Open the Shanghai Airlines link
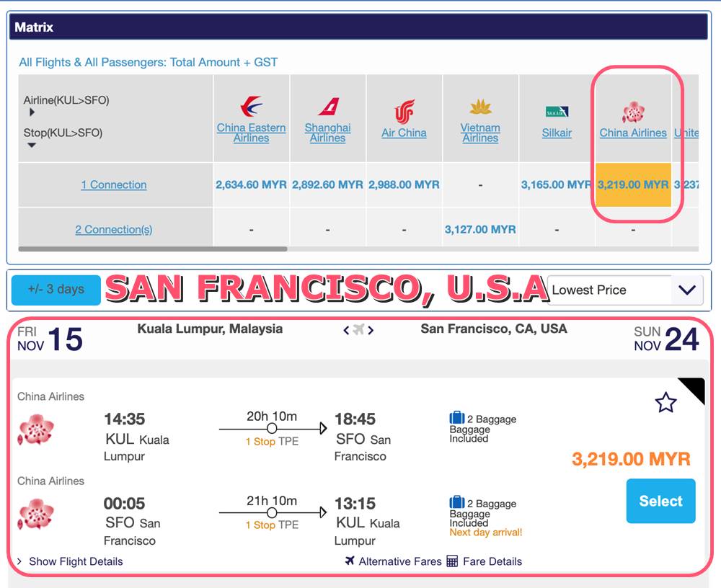This screenshot has height=588, width=721. point(328,133)
